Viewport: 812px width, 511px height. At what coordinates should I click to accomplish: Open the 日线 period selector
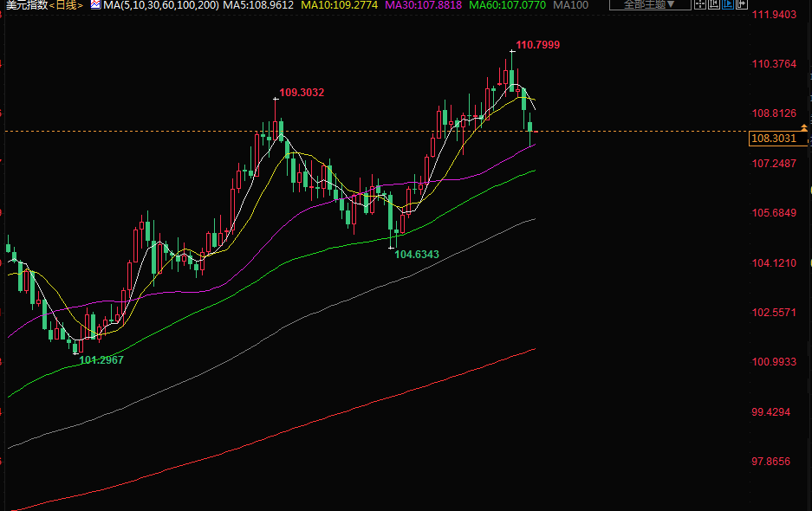[x=67, y=5]
